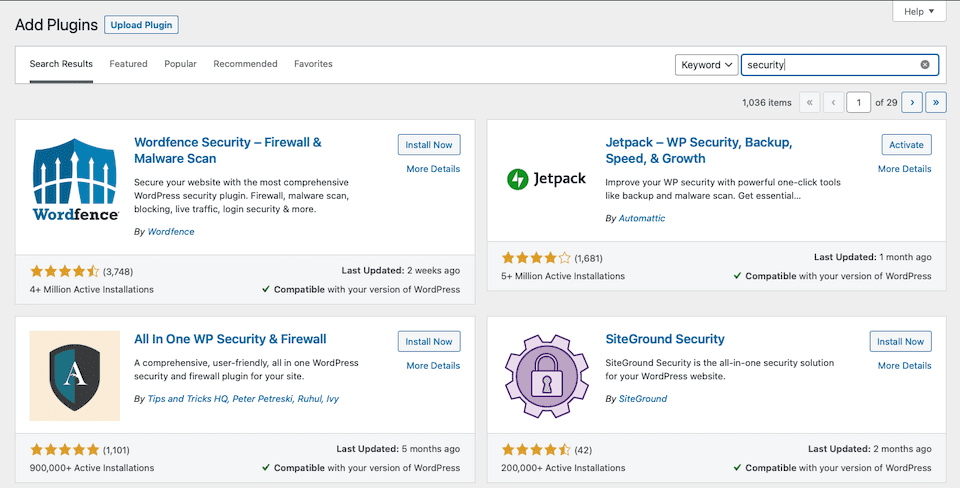Open the Tips and Tricks HQ authors link
The height and width of the screenshot is (488, 960).
[243, 399]
